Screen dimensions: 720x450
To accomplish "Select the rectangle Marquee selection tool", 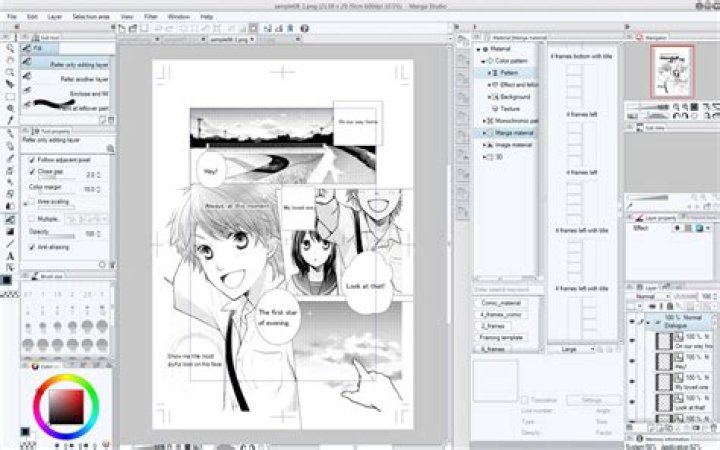I will (10, 96).
